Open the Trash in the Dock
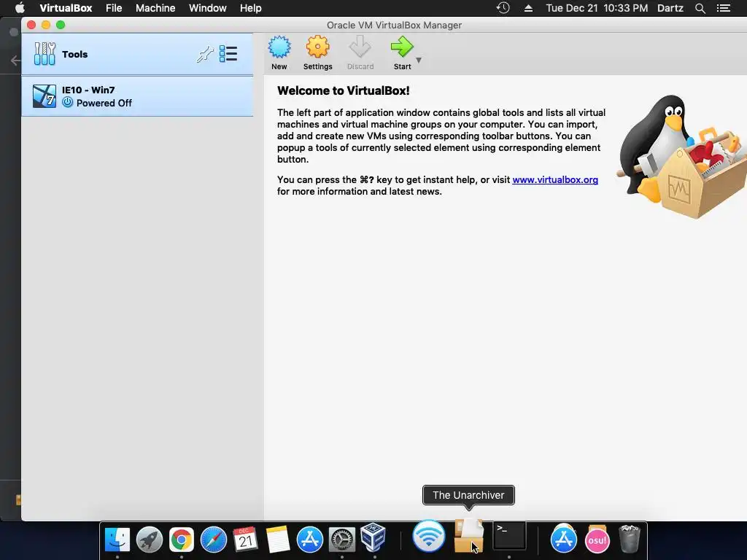The image size is (747, 560). [x=630, y=540]
